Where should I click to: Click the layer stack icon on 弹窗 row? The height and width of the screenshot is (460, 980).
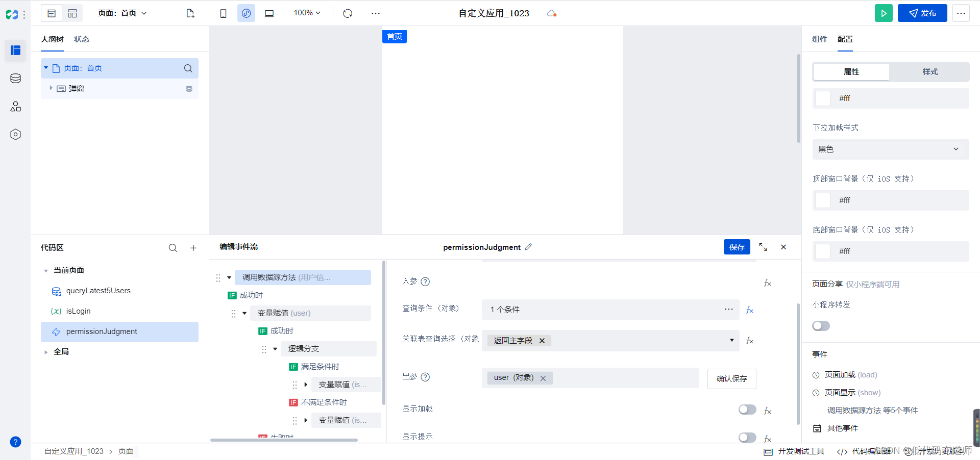click(189, 89)
